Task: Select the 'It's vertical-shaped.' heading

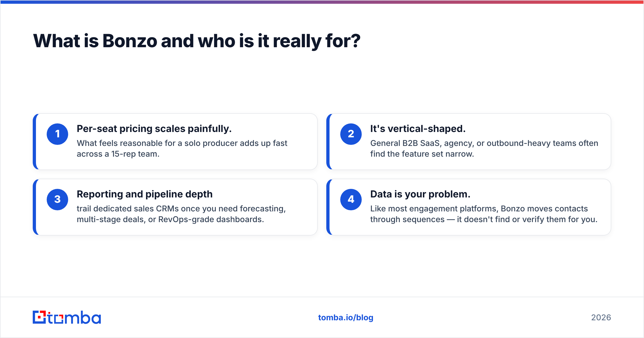Action: click(418, 129)
